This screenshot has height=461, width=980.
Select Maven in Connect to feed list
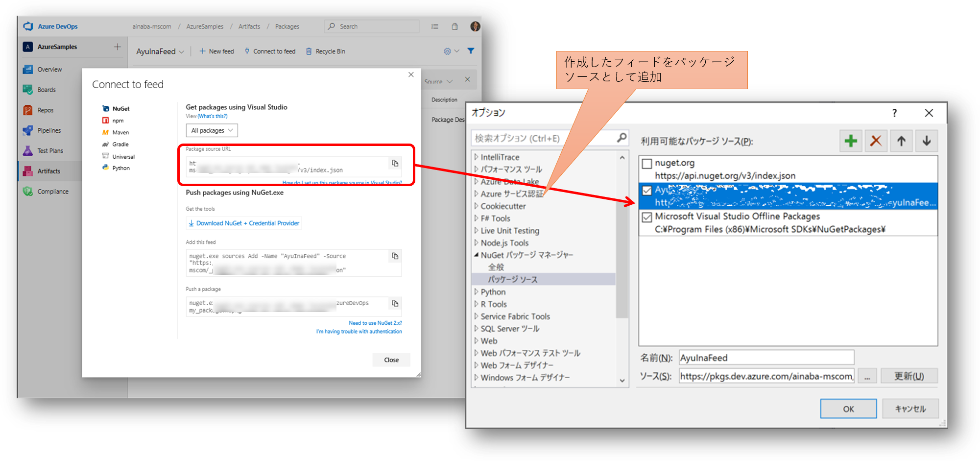tap(116, 132)
